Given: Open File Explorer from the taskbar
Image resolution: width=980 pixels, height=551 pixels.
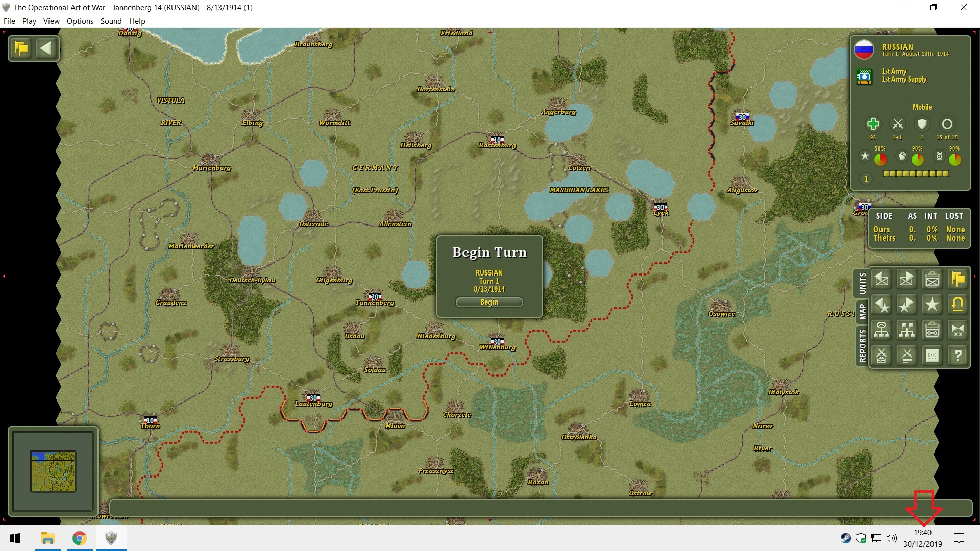Looking at the screenshot, I should point(48,538).
